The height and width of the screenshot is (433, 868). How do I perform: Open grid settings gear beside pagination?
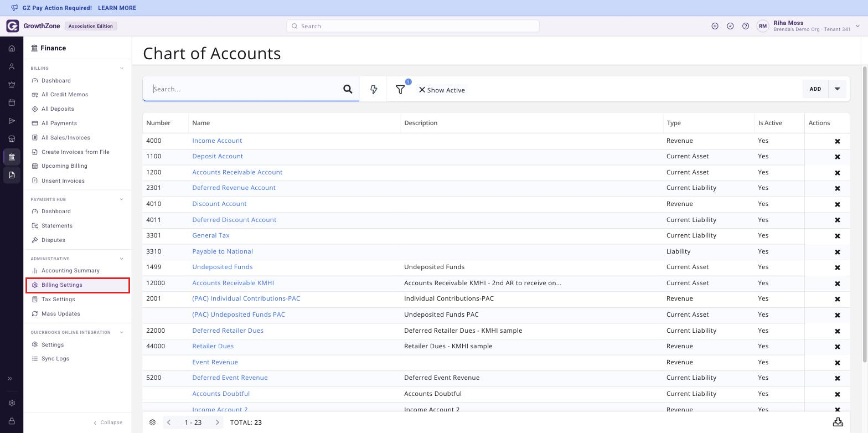click(152, 422)
